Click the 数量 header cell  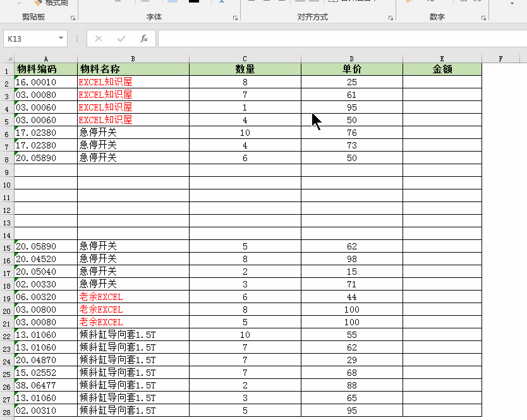245,69
